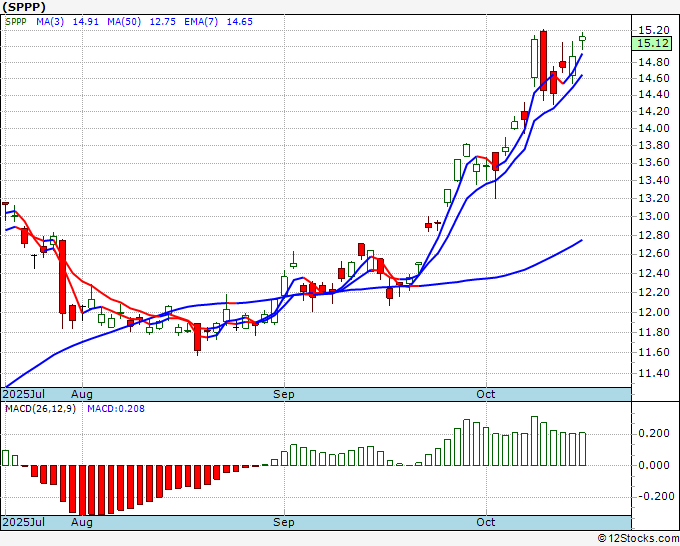Click the MA(3) indicator label
Screen dimensions: 680x546
pyautogui.click(x=50, y=22)
